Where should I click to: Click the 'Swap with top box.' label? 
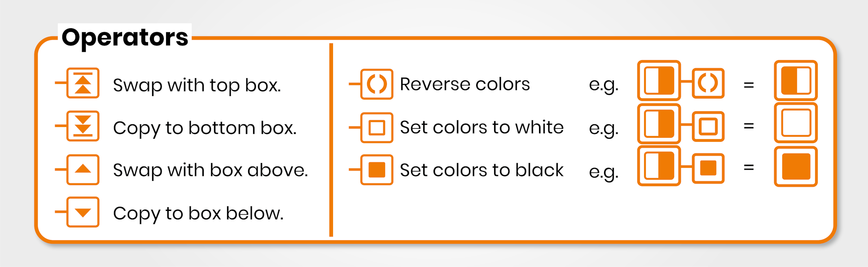pyautogui.click(x=197, y=85)
